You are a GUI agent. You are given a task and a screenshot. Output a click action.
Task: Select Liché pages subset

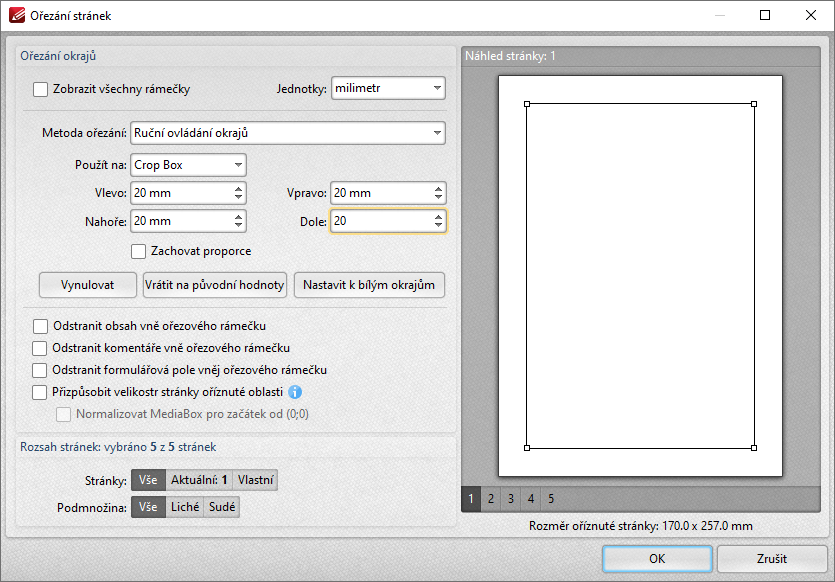[185, 507]
